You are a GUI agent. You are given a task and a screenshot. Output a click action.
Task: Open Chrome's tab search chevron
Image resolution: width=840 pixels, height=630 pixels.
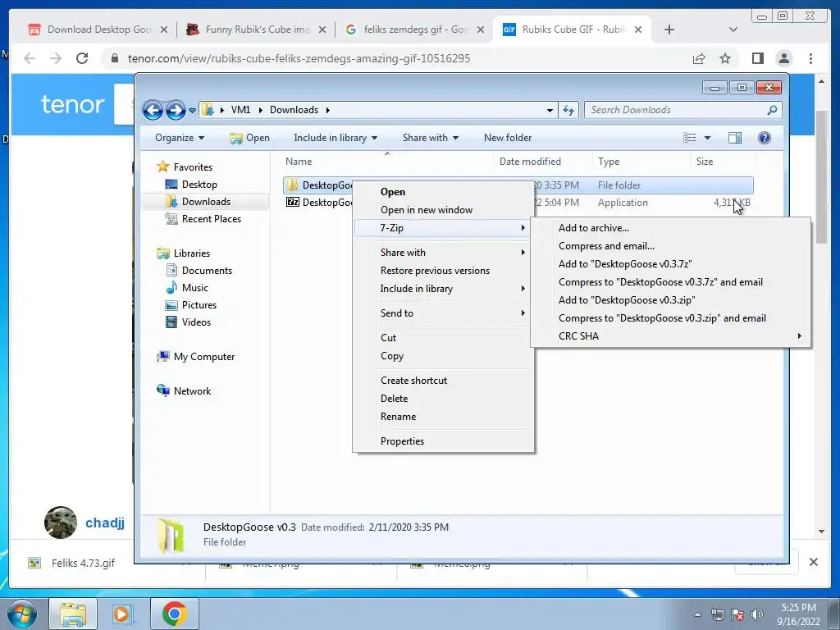pyautogui.click(x=733, y=30)
